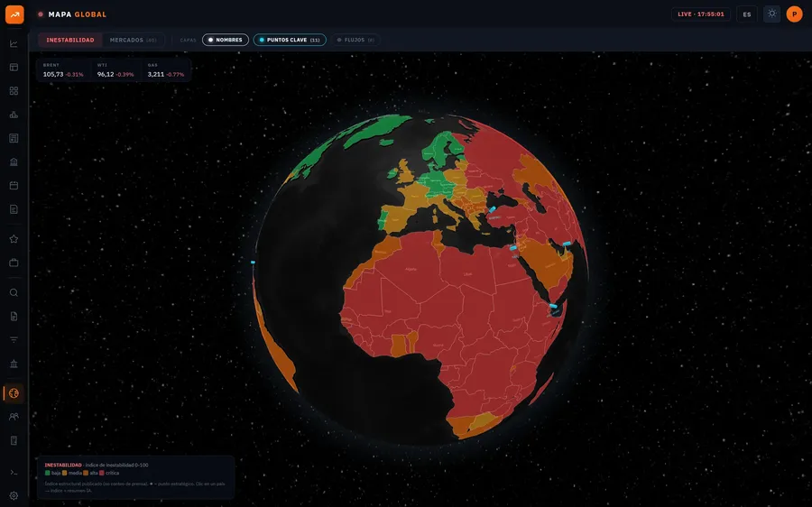Select the active globe map sidebar icon
Screen dimensions: 812x507
(x=14, y=393)
